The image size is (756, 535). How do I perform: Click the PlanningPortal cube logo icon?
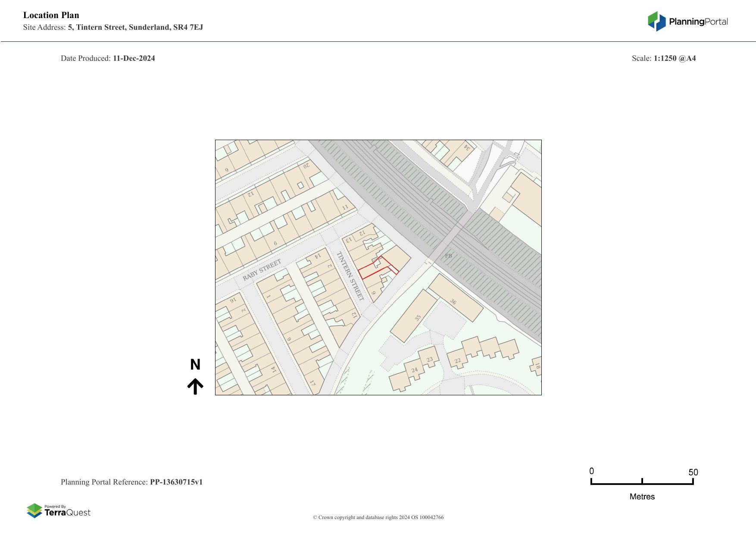click(x=656, y=21)
